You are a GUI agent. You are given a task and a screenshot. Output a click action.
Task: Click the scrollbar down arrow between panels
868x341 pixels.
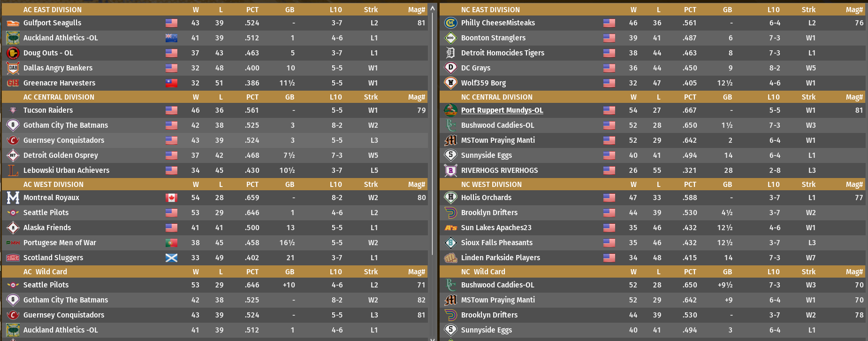point(433,338)
